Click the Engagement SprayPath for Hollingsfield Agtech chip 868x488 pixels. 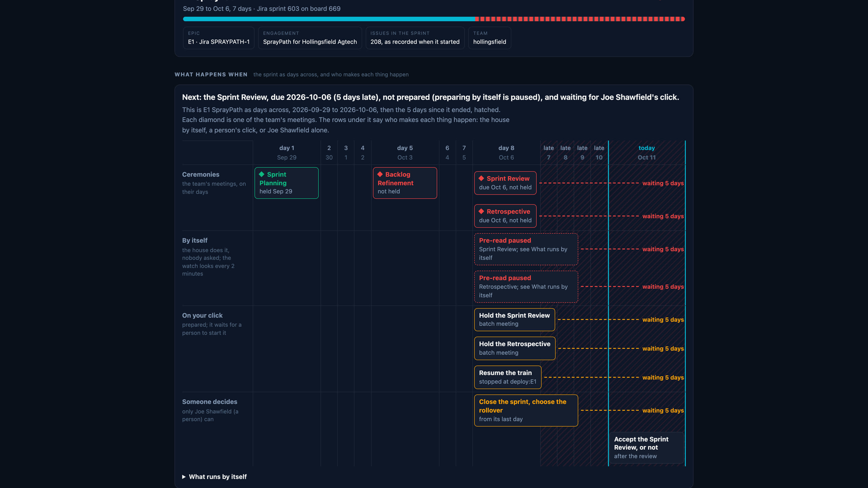(x=310, y=38)
